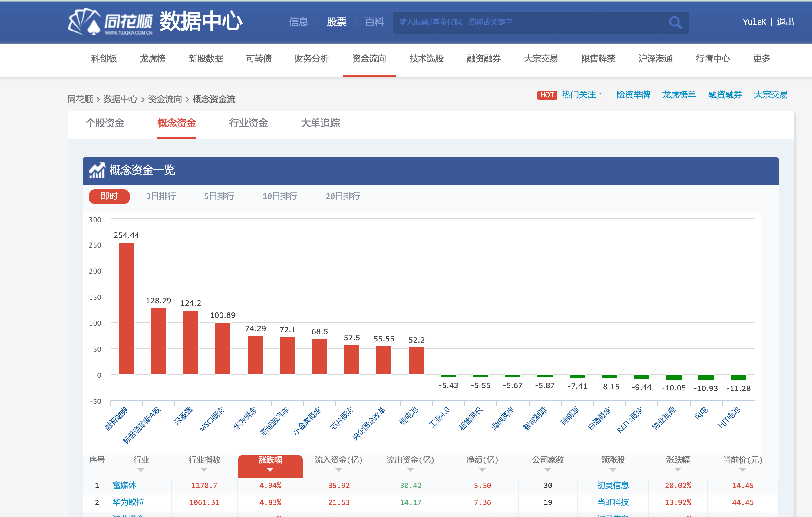Viewport: 812px width, 517px height.
Task: Open 沪深港通 navigation item
Action: (x=655, y=59)
